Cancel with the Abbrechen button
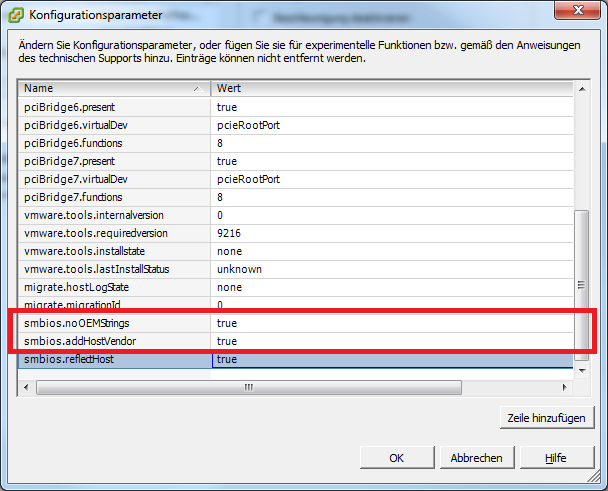The width and height of the screenshot is (608, 491). tap(476, 457)
